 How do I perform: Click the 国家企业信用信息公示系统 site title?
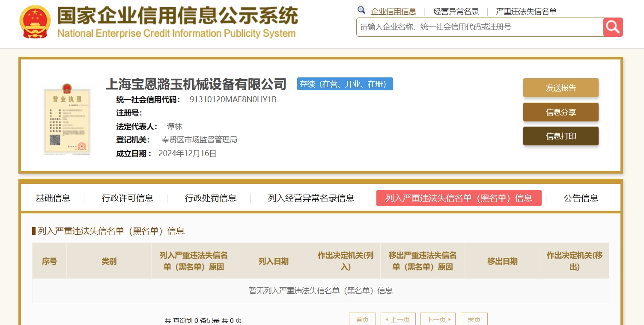pyautogui.click(x=177, y=16)
